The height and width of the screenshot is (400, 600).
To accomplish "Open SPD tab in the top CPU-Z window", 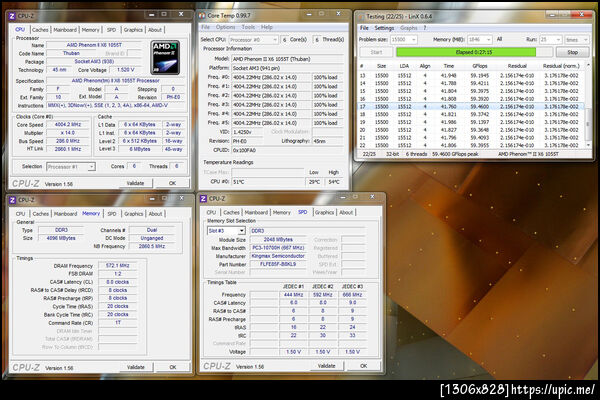I will (x=111, y=30).
